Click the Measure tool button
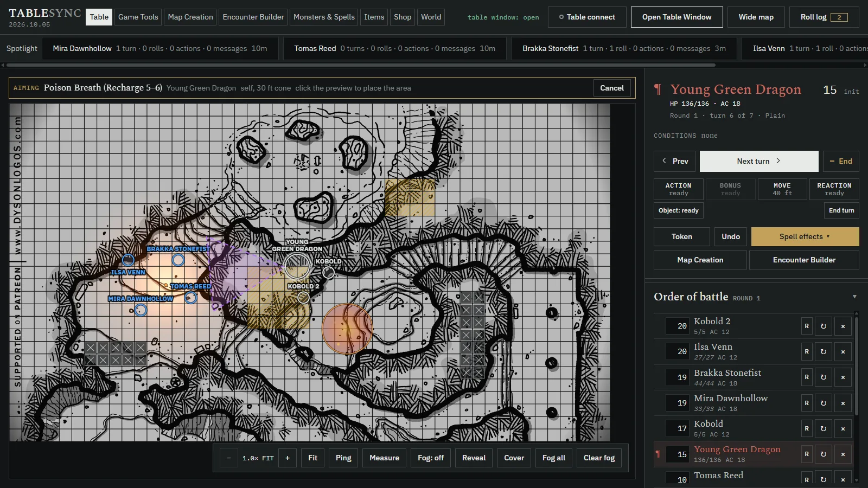The height and width of the screenshot is (488, 868). click(x=384, y=458)
